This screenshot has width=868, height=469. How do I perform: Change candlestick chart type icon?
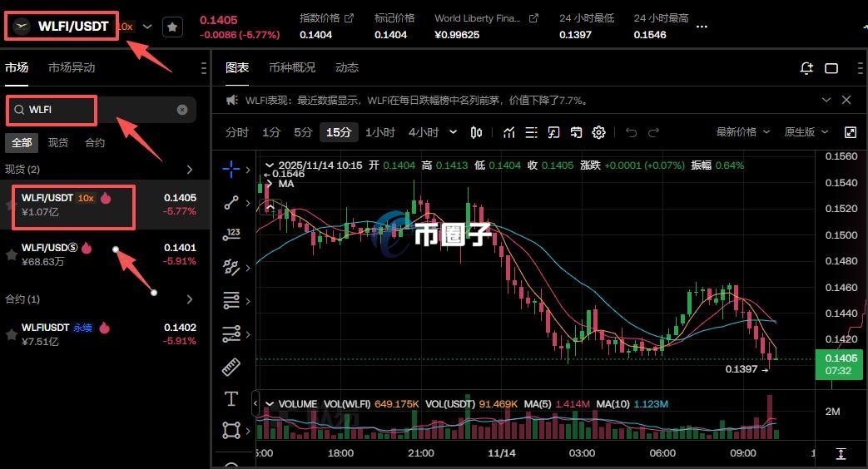tap(476, 133)
